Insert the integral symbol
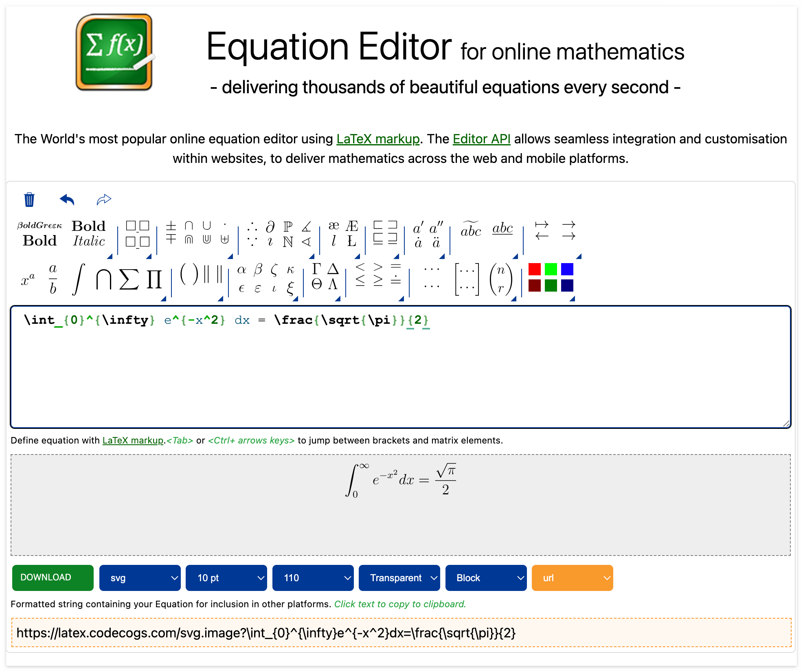Screen dimensions: 803x672 78,279
